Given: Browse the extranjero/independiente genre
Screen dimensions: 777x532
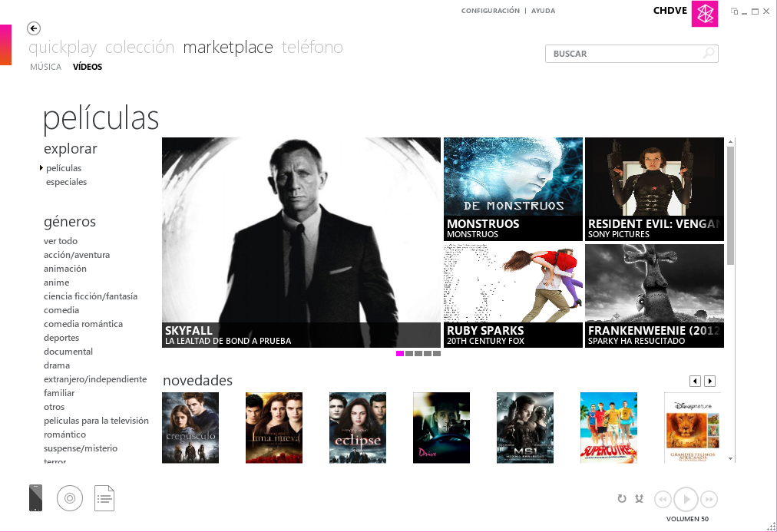Looking at the screenshot, I should (x=95, y=379).
